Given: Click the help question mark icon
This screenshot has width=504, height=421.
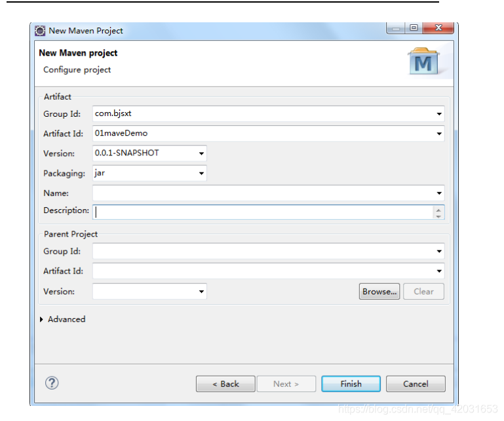Looking at the screenshot, I should pyautogui.click(x=52, y=383).
